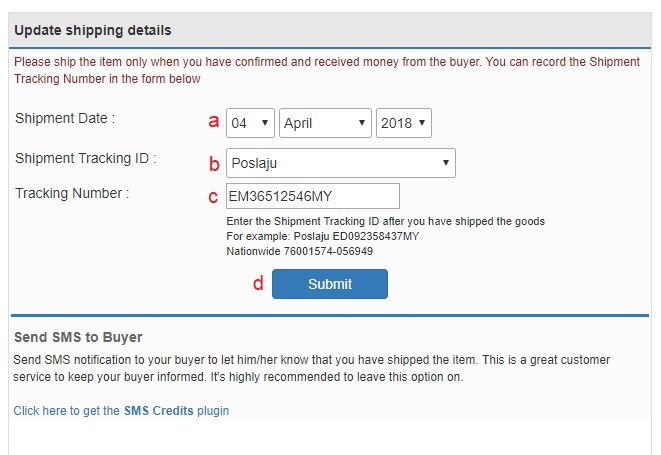Screen dimensions: 661x455
Task: Click the red letter d marker
Action: (x=258, y=283)
